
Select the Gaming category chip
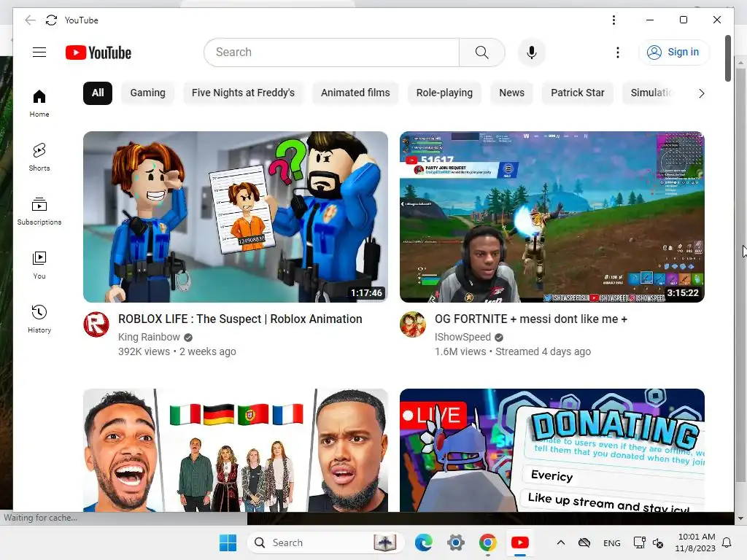147,93
